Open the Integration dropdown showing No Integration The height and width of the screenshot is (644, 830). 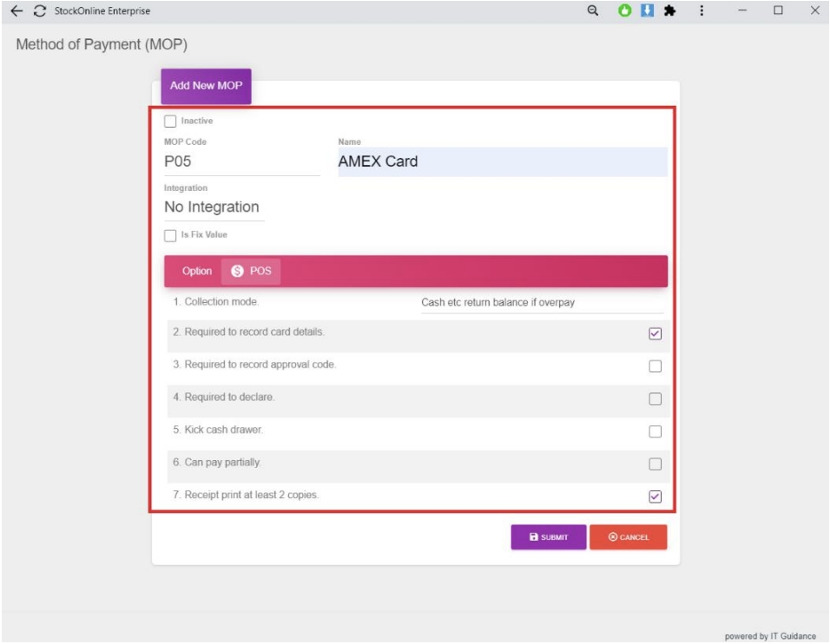pyautogui.click(x=214, y=207)
